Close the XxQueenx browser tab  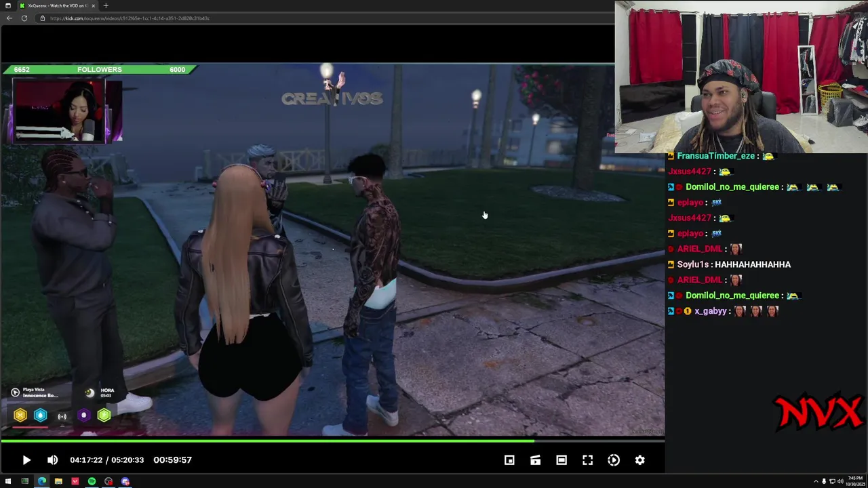click(94, 5)
